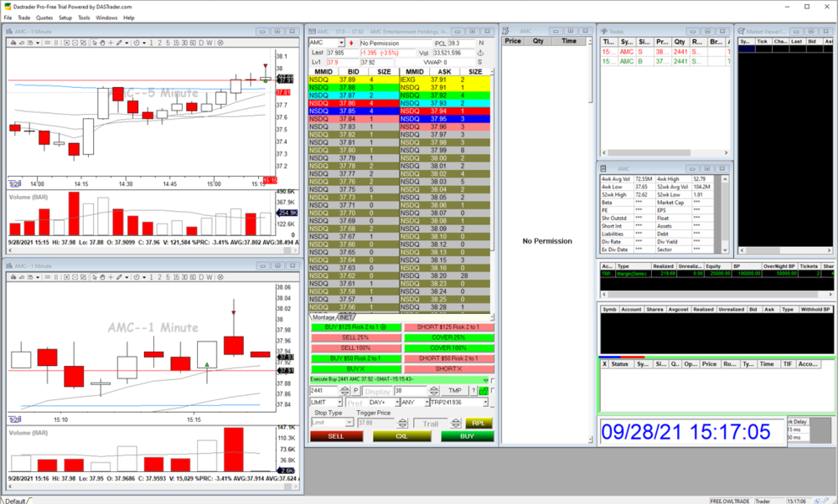Click the SELL 100% hotkey button
Screen dimensions: 838x504
pyautogui.click(x=356, y=347)
